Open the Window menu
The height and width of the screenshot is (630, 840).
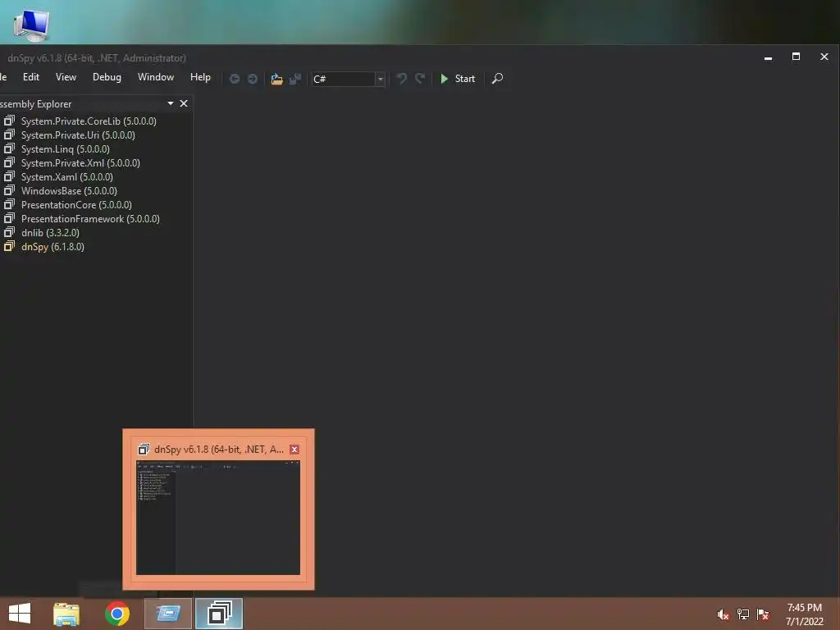pos(156,77)
